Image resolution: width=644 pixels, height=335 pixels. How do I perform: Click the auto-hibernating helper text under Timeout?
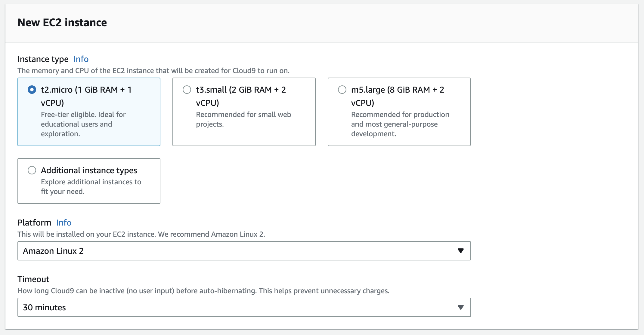point(203,291)
